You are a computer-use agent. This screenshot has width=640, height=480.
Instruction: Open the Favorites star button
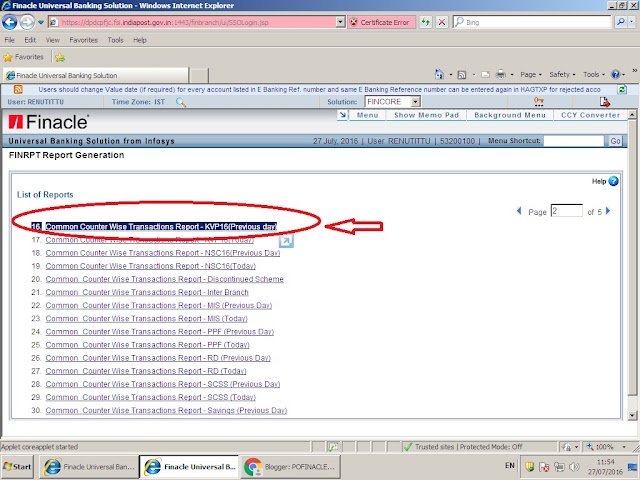point(23,57)
